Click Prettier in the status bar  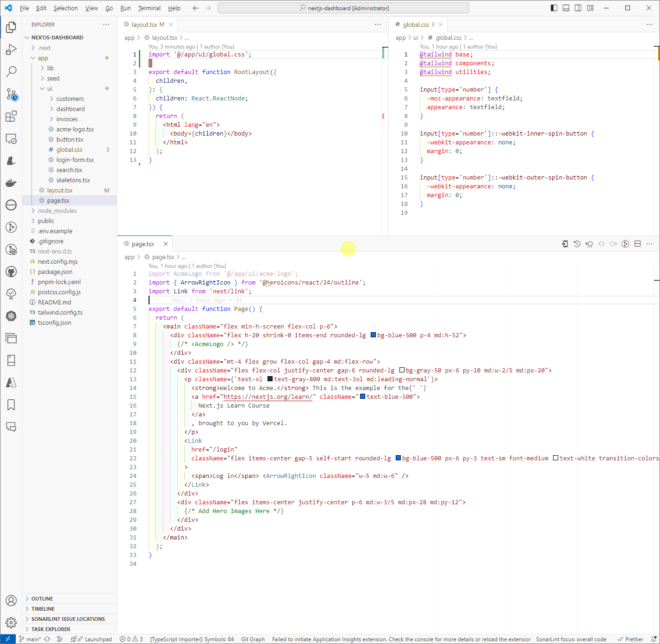click(630, 639)
